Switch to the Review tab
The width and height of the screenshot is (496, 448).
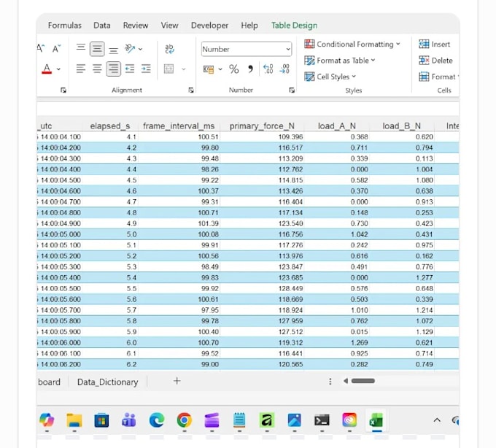[x=136, y=26]
